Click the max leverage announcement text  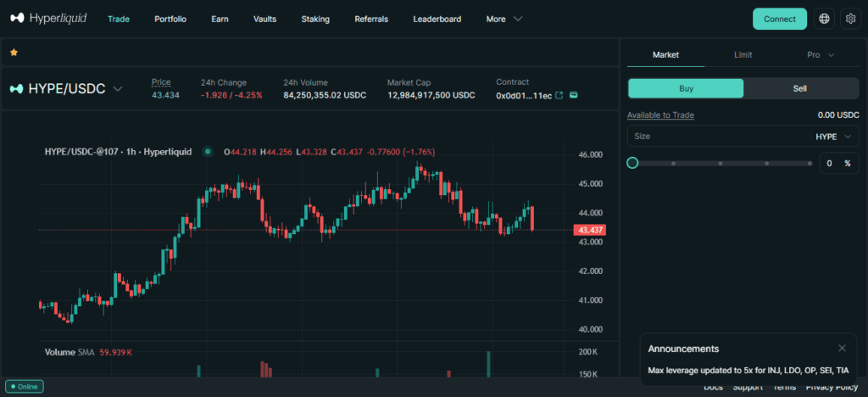[x=748, y=370]
